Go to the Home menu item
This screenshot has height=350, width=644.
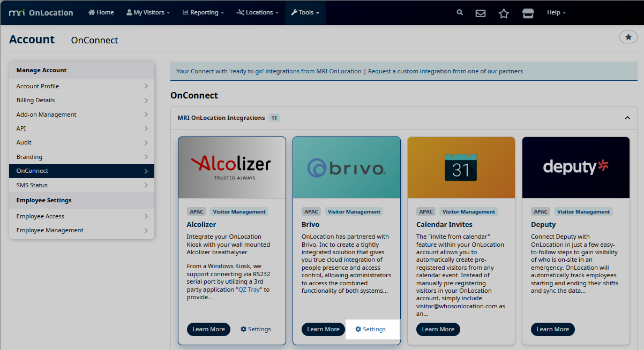[x=101, y=12]
